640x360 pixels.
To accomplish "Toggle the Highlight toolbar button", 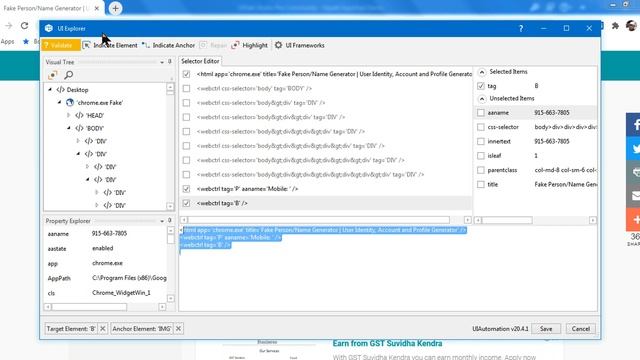I will pos(249,45).
